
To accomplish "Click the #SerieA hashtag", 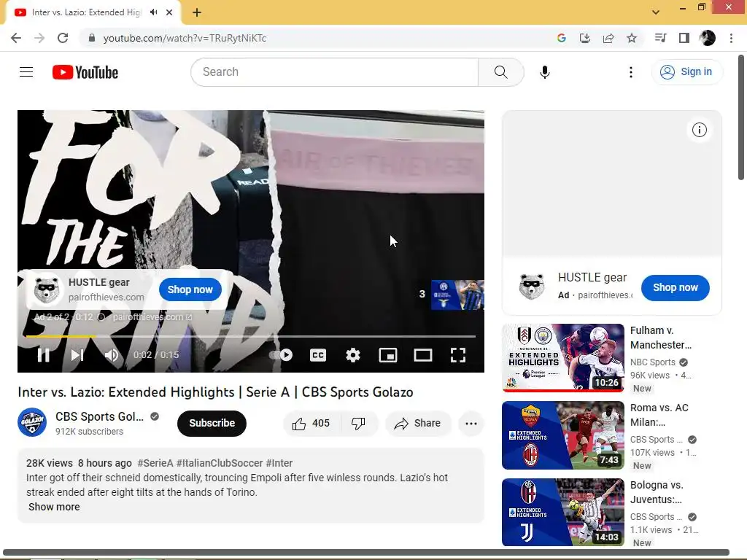I will [x=155, y=463].
